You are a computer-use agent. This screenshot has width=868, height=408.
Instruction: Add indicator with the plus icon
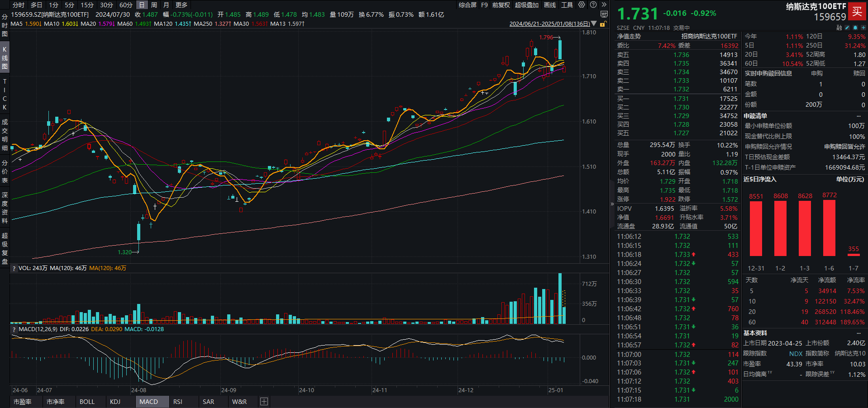264,402
